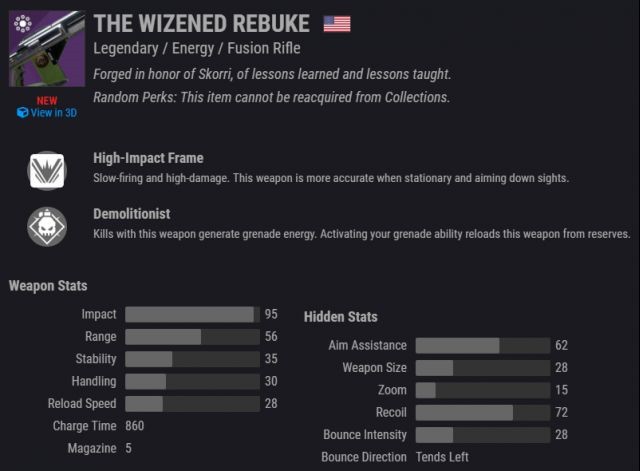The height and width of the screenshot is (471, 640).
Task: Click the void energy icon on thumbnail
Action: point(22,23)
